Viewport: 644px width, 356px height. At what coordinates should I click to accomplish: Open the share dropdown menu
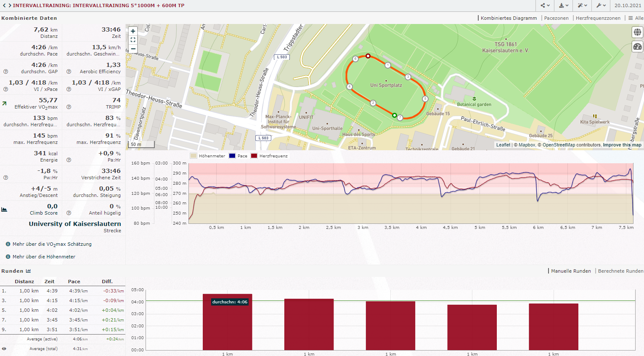click(x=545, y=5)
